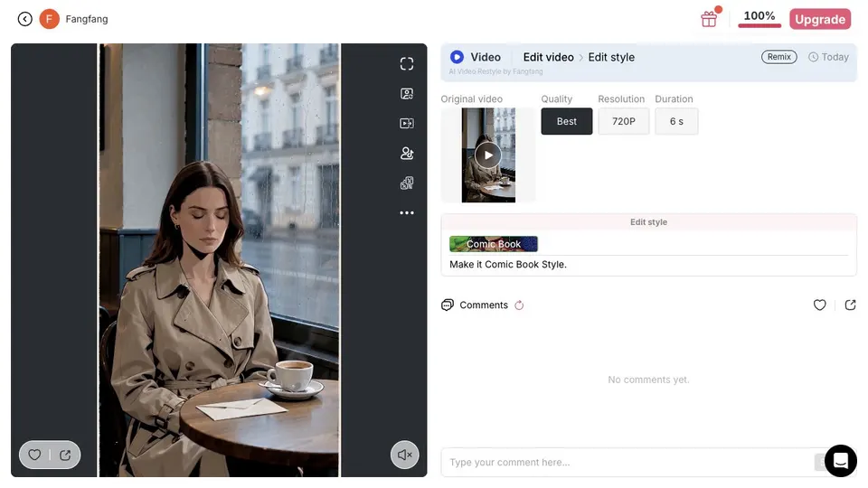Select 6 s duration option
The width and height of the screenshot is (868, 488).
[676, 121]
